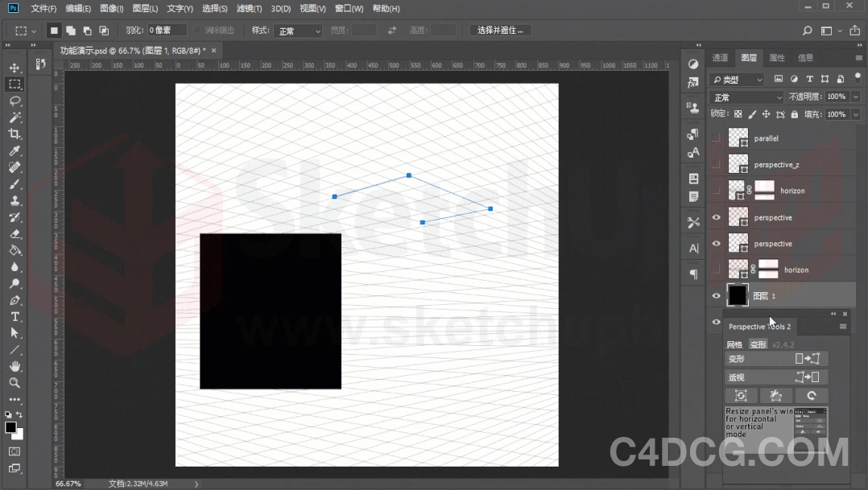Viewport: 868px width, 490px height.
Task: Toggle visibility of 图层 1
Action: pyautogui.click(x=715, y=295)
